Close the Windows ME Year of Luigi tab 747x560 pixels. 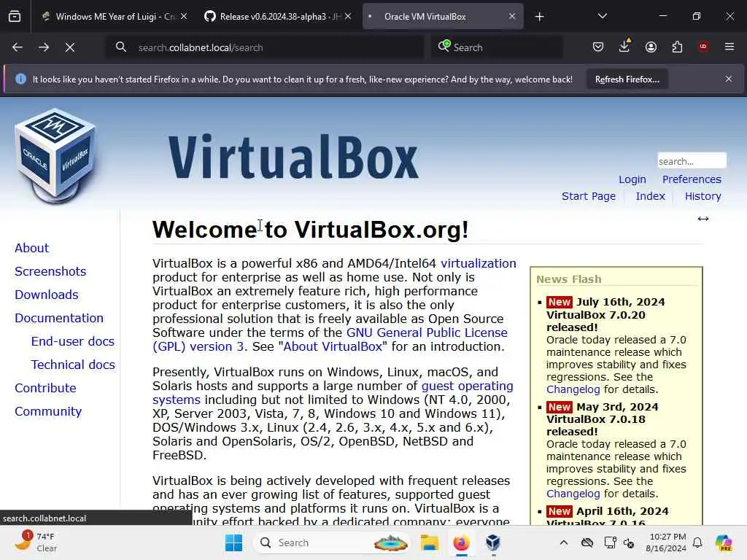point(184,16)
